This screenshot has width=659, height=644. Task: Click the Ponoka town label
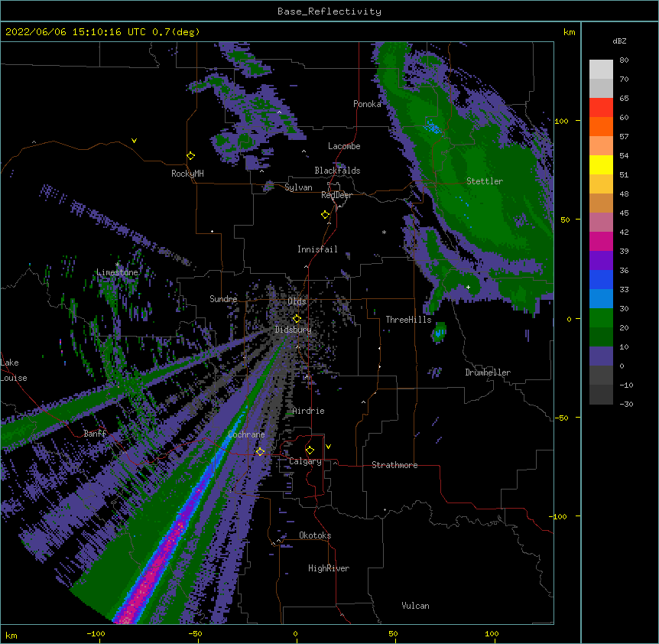pyautogui.click(x=367, y=104)
